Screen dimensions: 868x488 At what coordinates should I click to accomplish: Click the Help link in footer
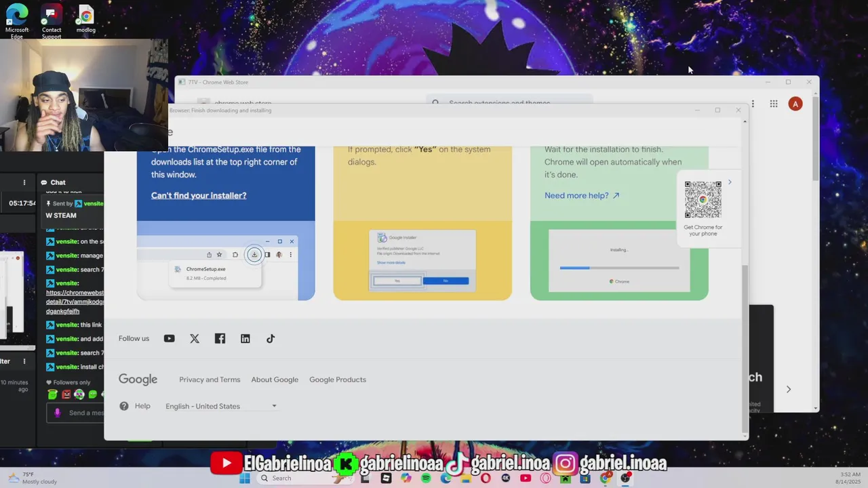pyautogui.click(x=142, y=406)
